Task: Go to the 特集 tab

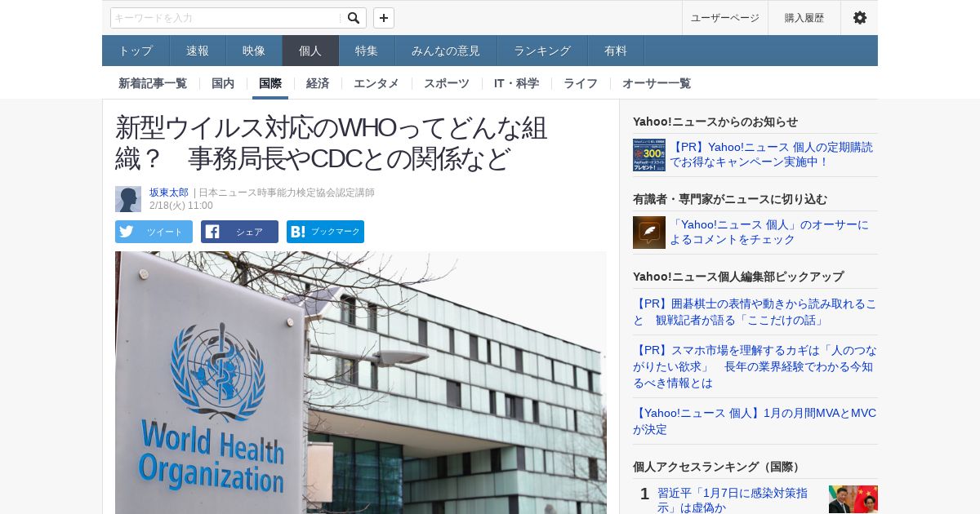Action: 367,51
